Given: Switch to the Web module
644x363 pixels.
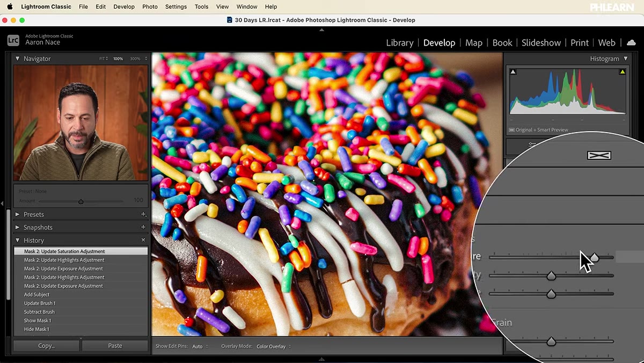Looking at the screenshot, I should click(x=606, y=43).
